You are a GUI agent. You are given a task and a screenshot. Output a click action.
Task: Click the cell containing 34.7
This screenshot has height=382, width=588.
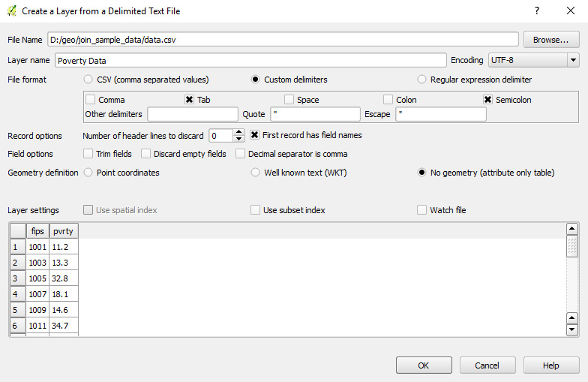[63, 326]
